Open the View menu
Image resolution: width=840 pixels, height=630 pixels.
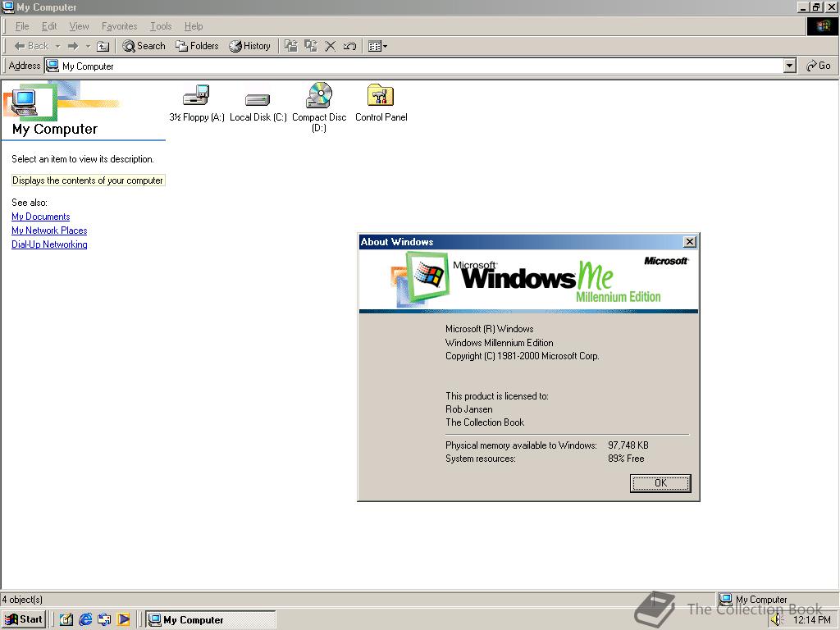click(79, 26)
